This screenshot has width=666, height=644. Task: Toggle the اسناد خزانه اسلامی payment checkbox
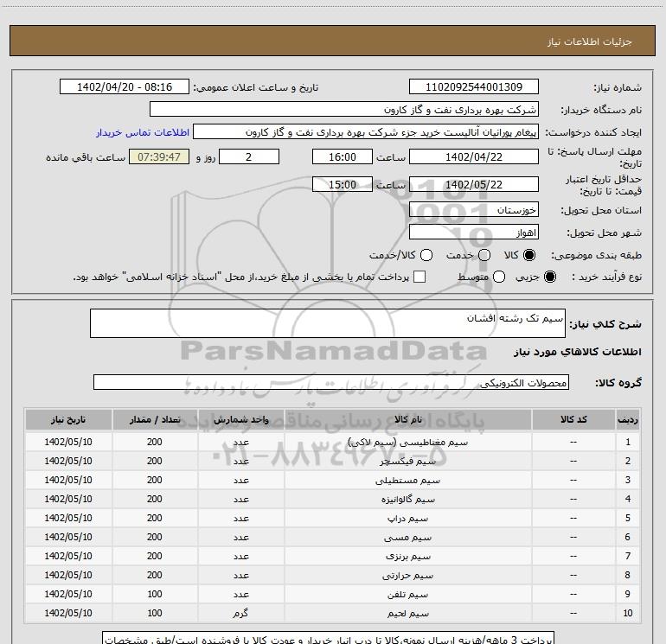[x=419, y=277]
